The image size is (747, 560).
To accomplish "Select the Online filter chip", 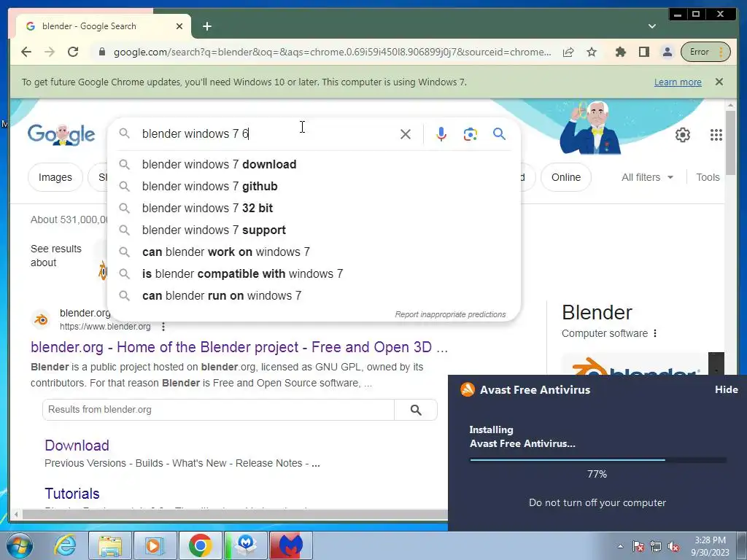I will (566, 177).
